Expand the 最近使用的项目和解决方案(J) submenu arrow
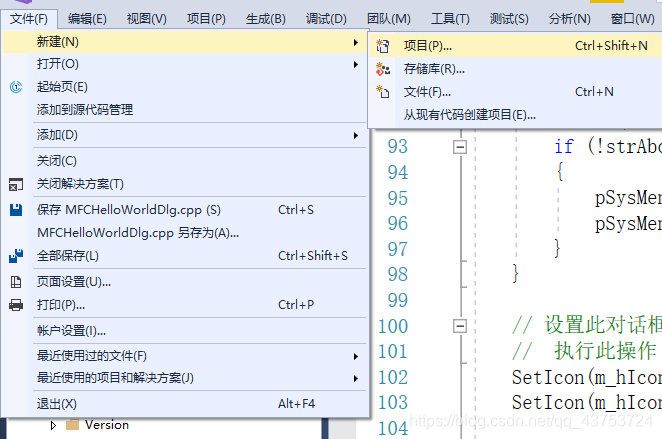 [x=356, y=378]
